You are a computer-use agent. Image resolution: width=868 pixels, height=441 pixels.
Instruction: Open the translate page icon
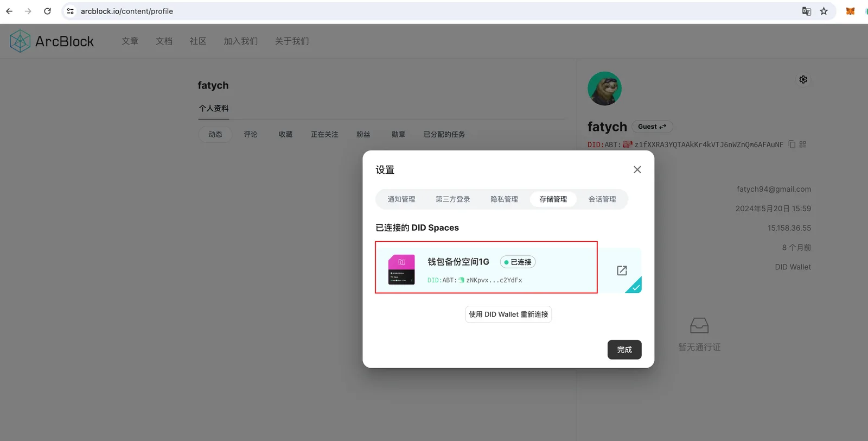pyautogui.click(x=807, y=11)
